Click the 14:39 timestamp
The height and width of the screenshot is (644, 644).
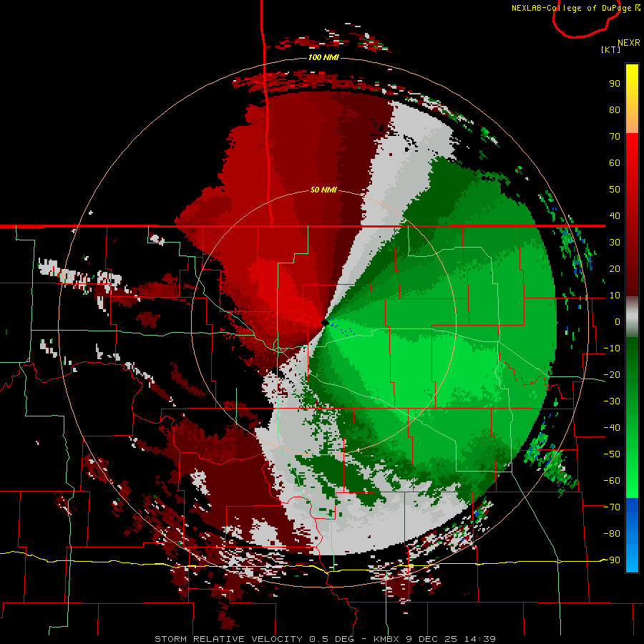point(479,639)
